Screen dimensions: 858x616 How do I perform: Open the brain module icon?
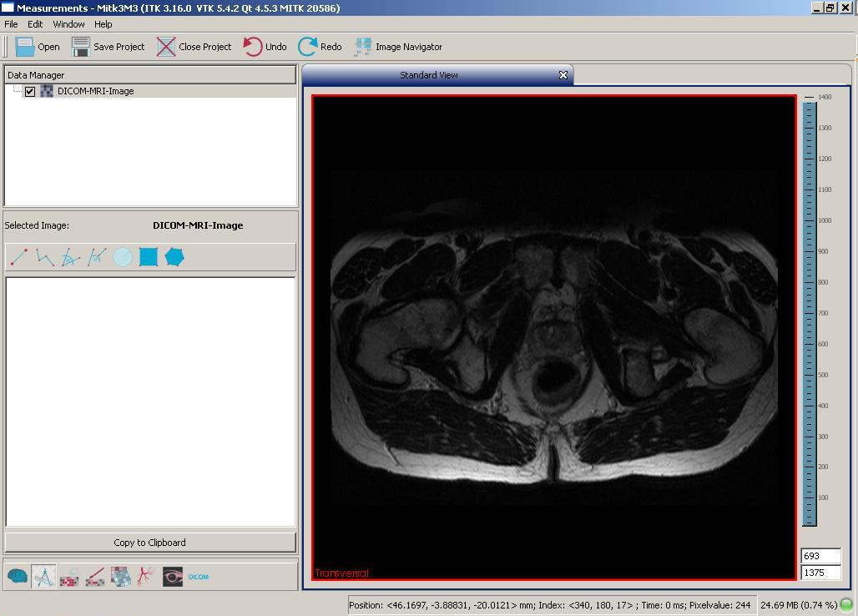18,577
